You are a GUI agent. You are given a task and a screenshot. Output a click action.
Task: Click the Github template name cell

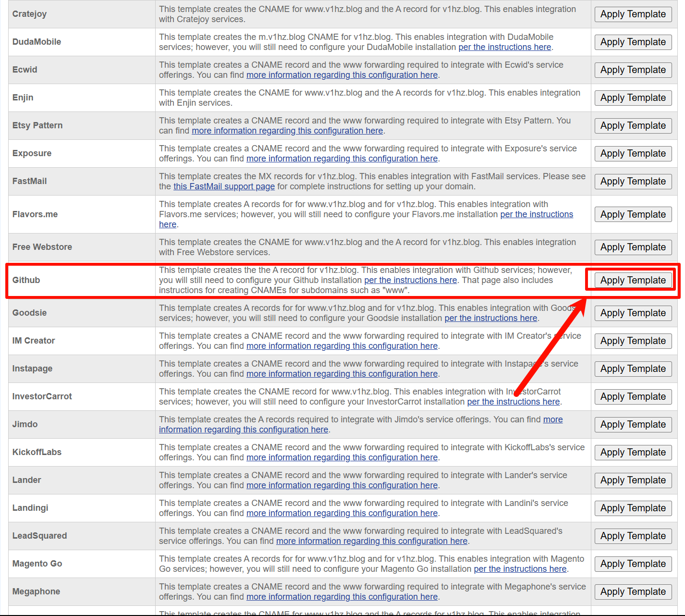26,280
